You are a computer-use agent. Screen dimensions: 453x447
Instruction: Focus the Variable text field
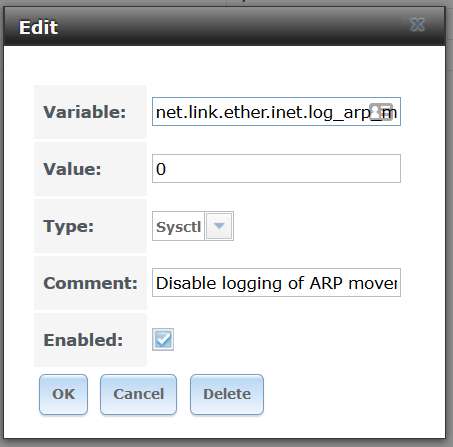[x=276, y=112]
